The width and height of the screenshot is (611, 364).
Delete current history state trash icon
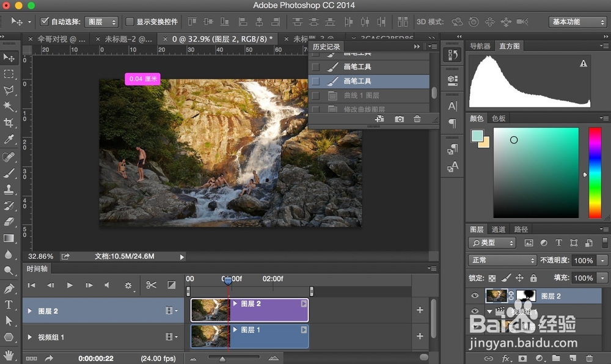click(417, 119)
